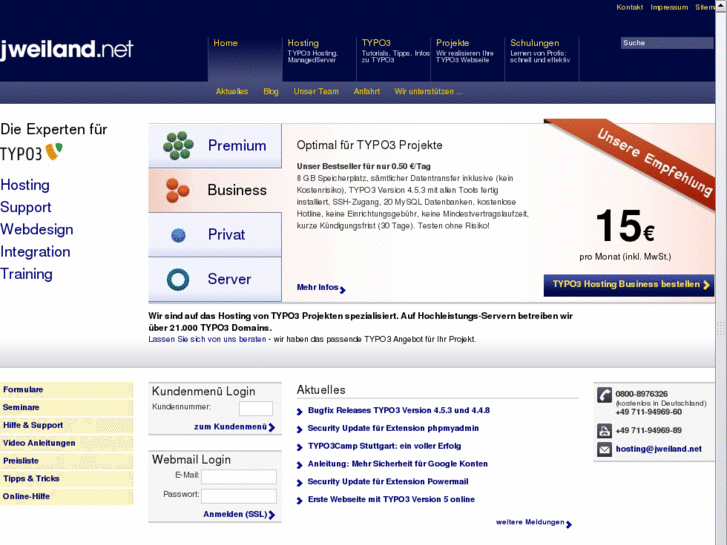Click the weitere Meldungen link
Screen dimensions: 727x545
tap(530, 522)
